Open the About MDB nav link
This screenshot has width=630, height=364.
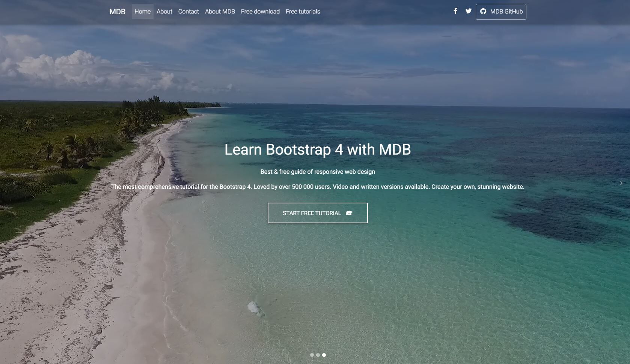(220, 12)
